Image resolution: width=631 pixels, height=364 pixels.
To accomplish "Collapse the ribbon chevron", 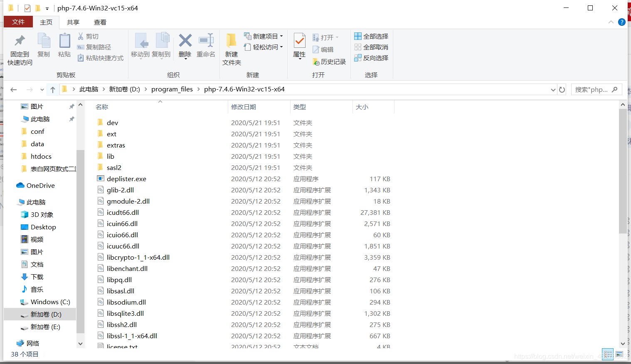I will [611, 22].
